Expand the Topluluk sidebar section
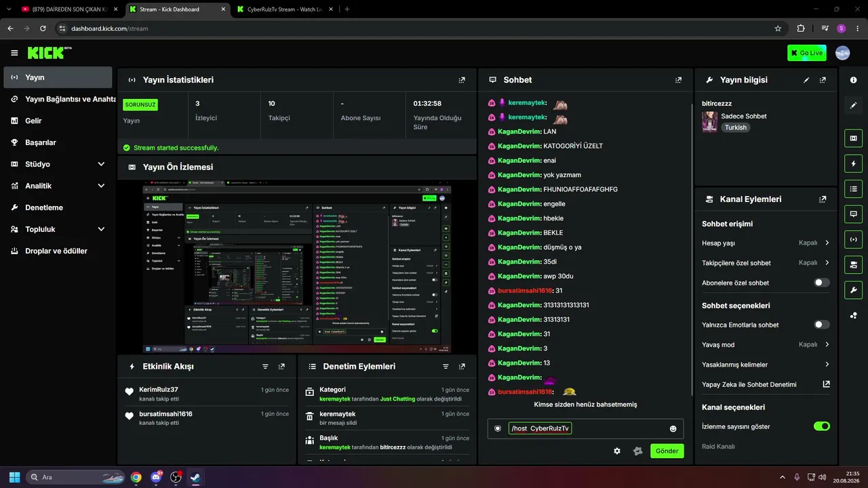 pyautogui.click(x=101, y=229)
